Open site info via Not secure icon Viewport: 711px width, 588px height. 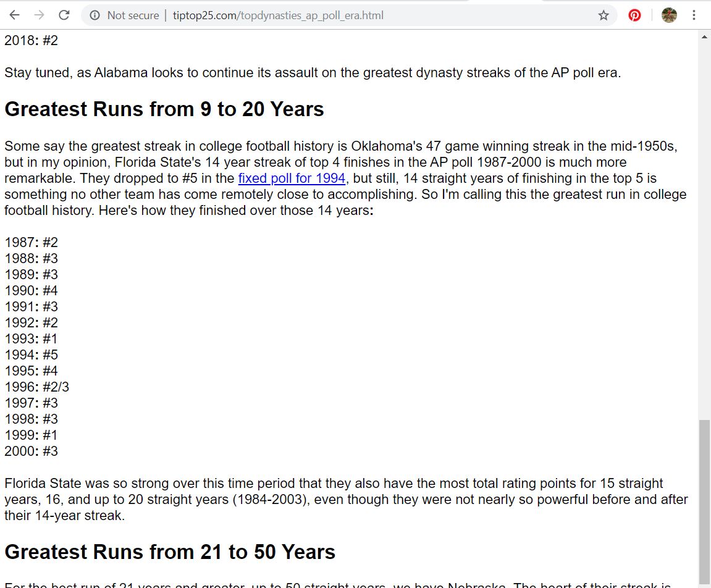[95, 15]
